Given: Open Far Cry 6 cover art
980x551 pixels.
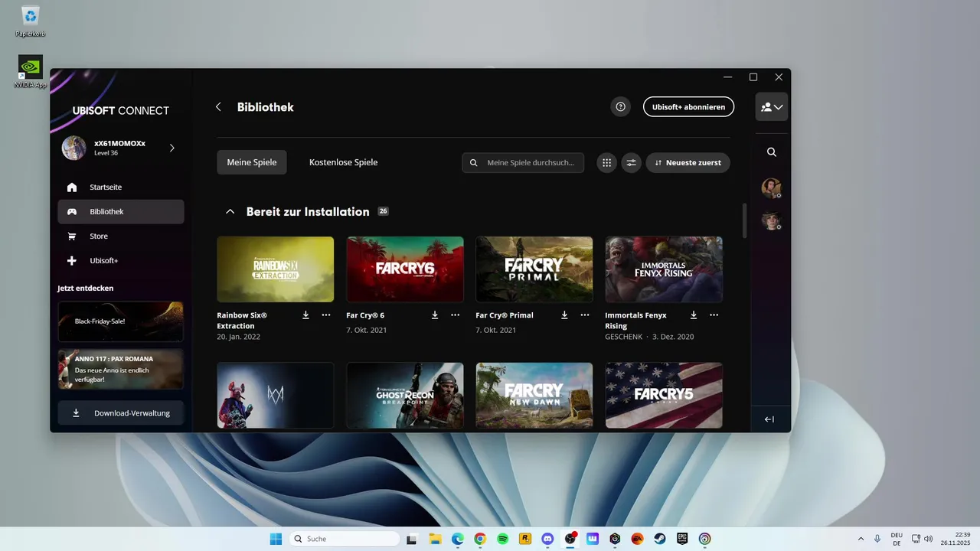Looking at the screenshot, I should click(x=405, y=269).
